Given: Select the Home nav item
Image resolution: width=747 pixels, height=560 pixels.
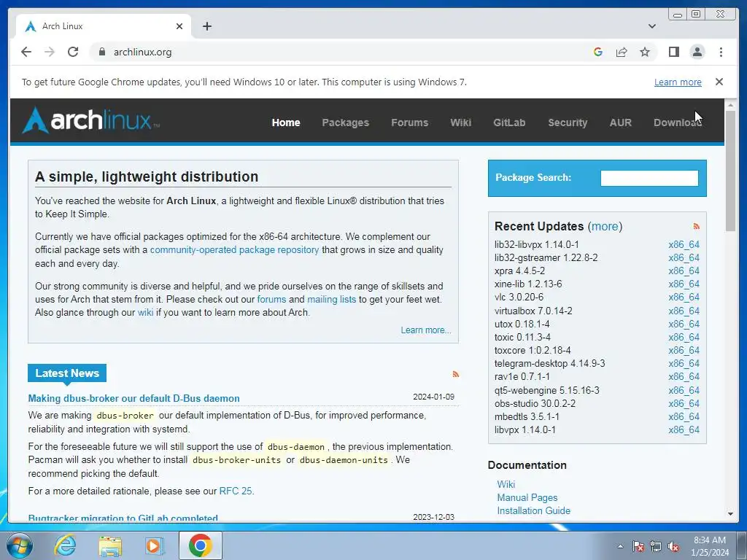Looking at the screenshot, I should 286,122.
